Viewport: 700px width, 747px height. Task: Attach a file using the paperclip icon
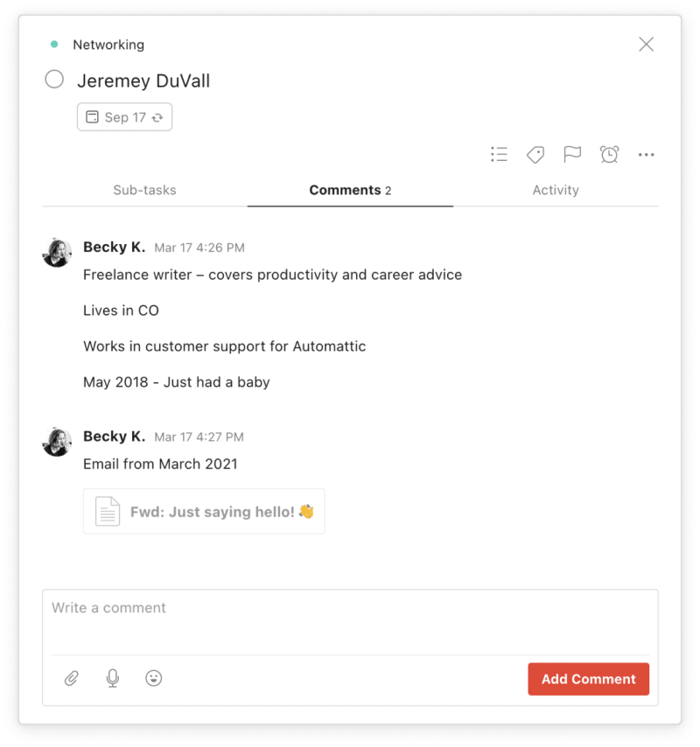72,678
